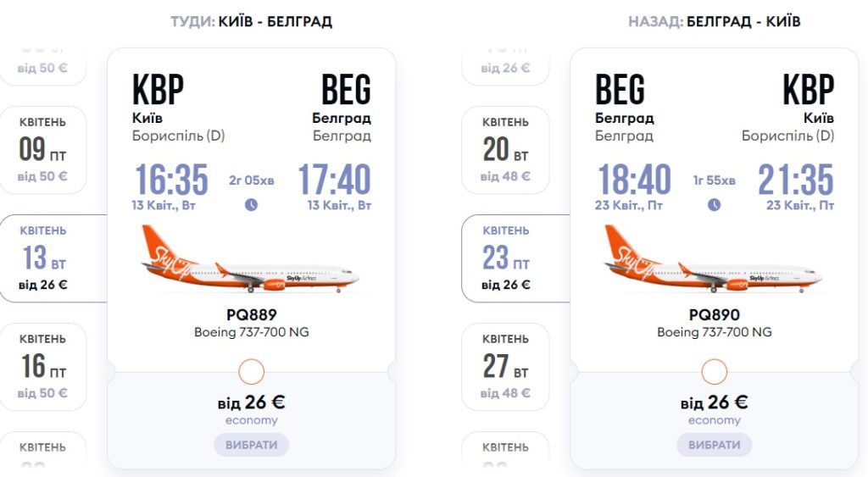Choose return date April 20 Tuesday
The image size is (868, 477).
(506, 150)
